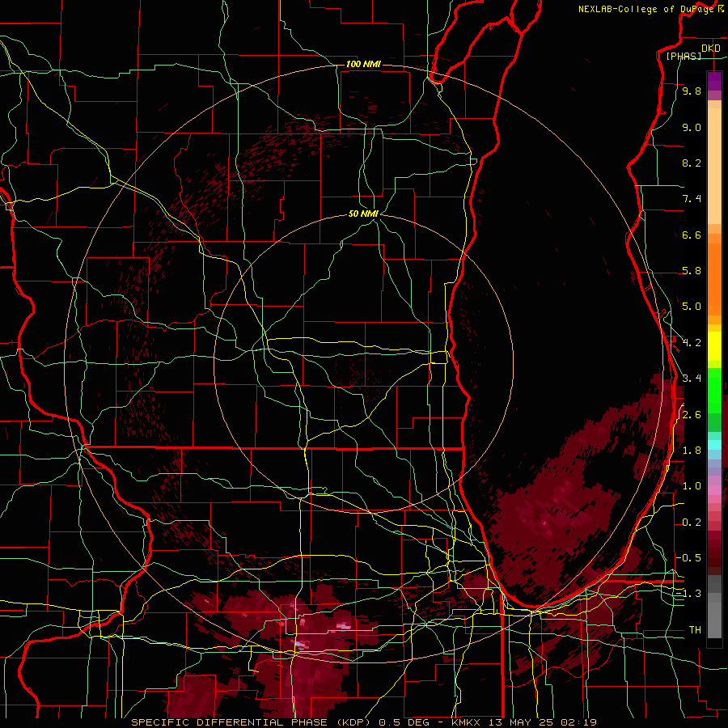The width and height of the screenshot is (728, 728).
Task: Click the 9.8 value on the color scale
Action: tap(692, 91)
